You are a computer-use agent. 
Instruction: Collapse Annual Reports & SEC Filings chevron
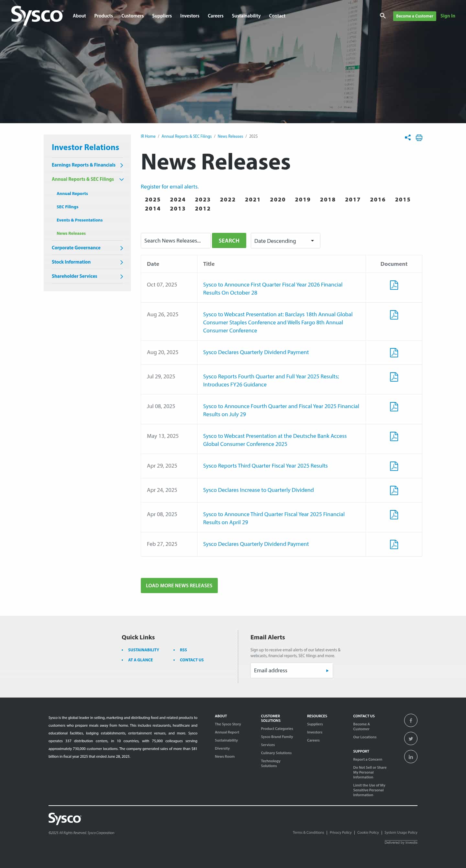tap(121, 179)
